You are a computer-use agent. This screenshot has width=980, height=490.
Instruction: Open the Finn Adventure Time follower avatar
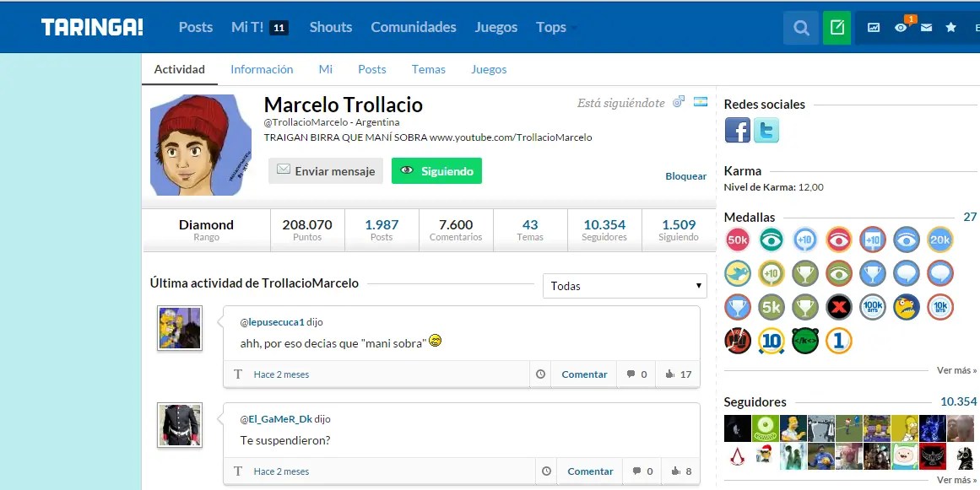coord(904,456)
